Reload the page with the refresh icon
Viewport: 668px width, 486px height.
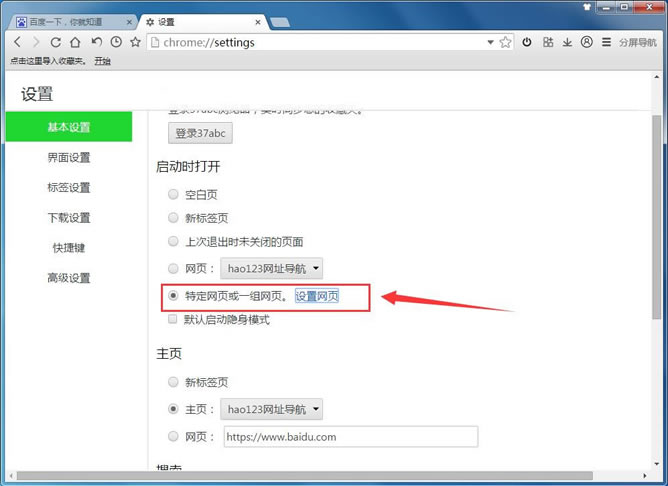pos(55,42)
